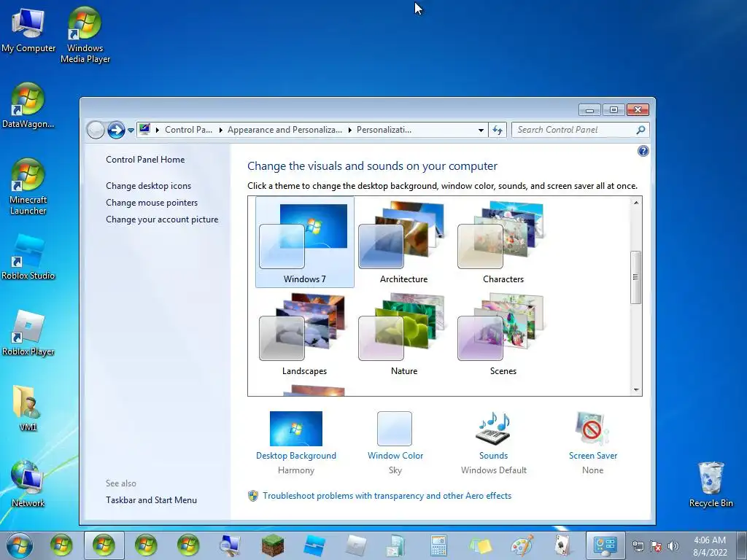Open the taskbar clock showing 4:06 AM
747x560 pixels.
click(710, 546)
